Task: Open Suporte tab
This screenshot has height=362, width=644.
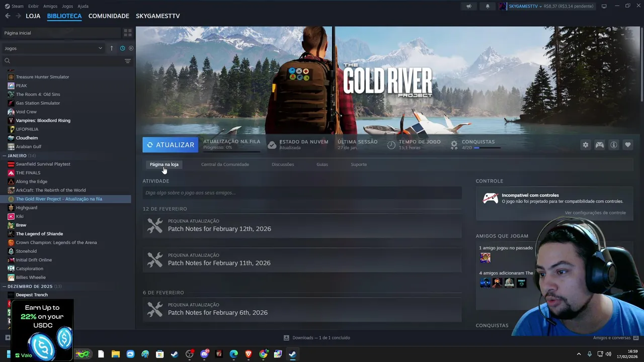Action: tap(359, 164)
